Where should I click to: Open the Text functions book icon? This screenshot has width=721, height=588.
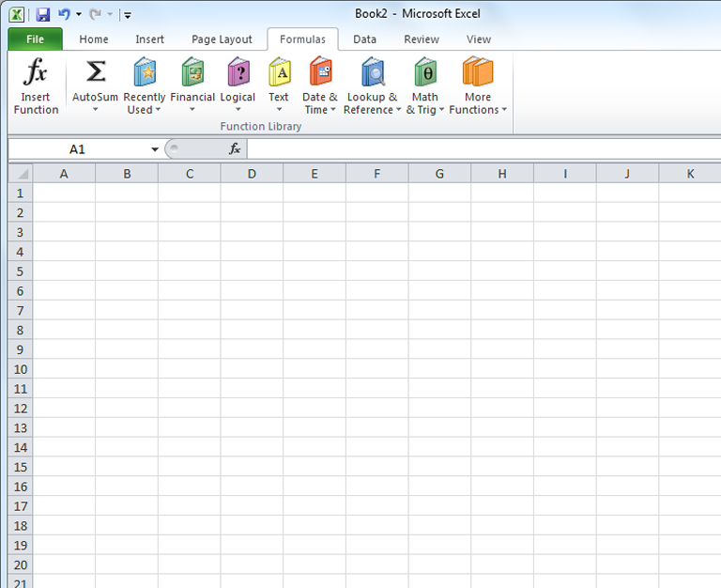tap(279, 72)
